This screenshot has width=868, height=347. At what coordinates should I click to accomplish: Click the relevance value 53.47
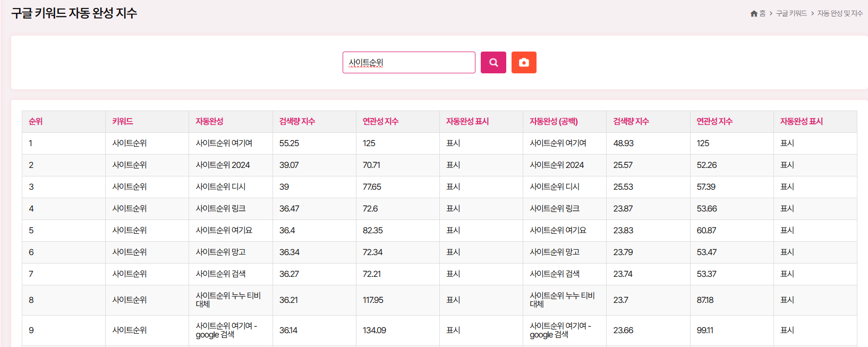click(x=707, y=252)
